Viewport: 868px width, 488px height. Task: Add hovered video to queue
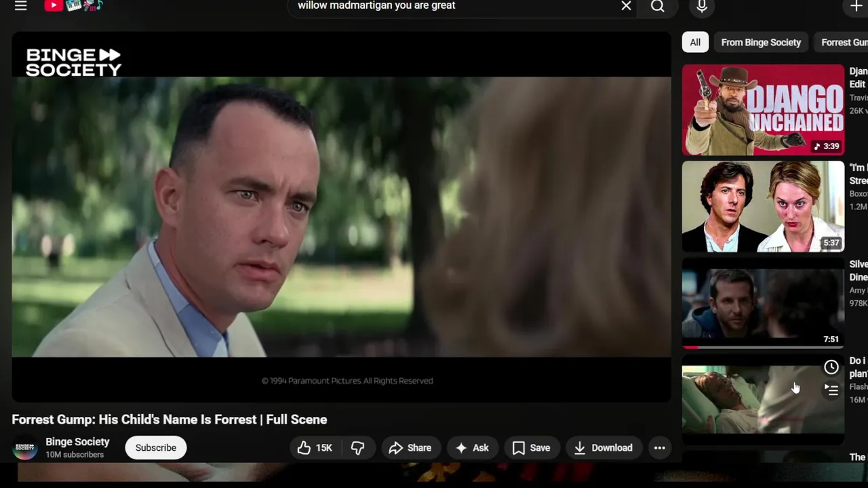click(x=831, y=390)
